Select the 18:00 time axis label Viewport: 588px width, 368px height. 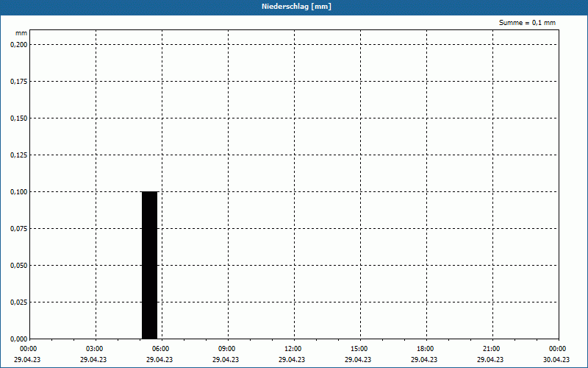(426, 349)
